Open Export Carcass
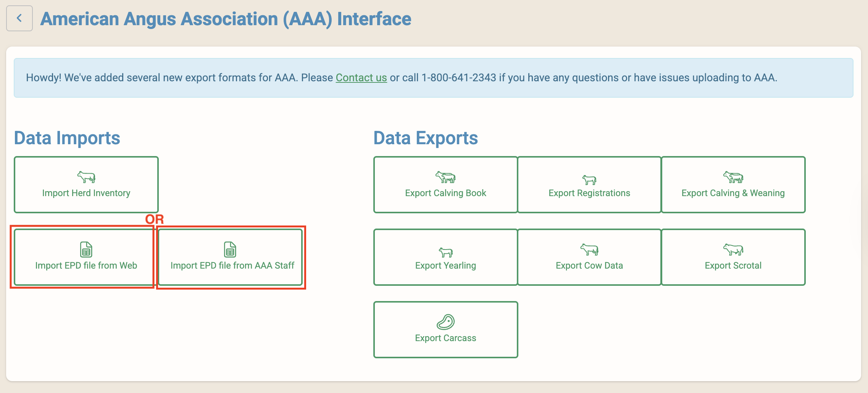 click(445, 330)
